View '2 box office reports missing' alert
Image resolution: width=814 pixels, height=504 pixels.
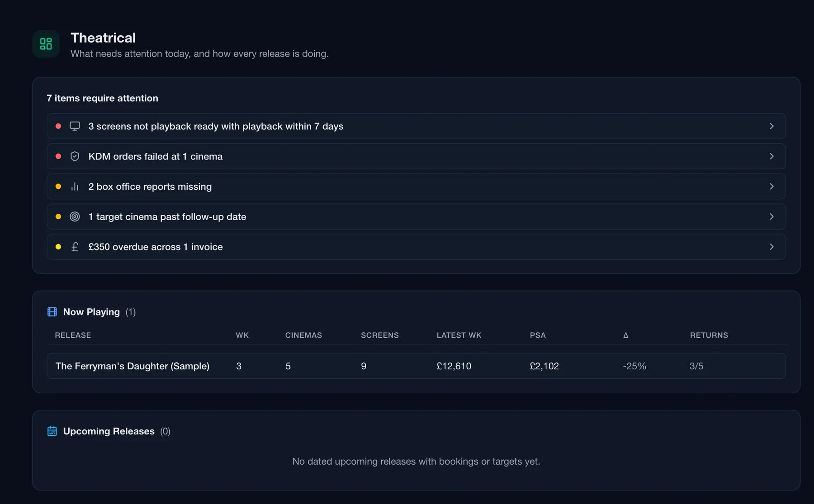point(416,186)
